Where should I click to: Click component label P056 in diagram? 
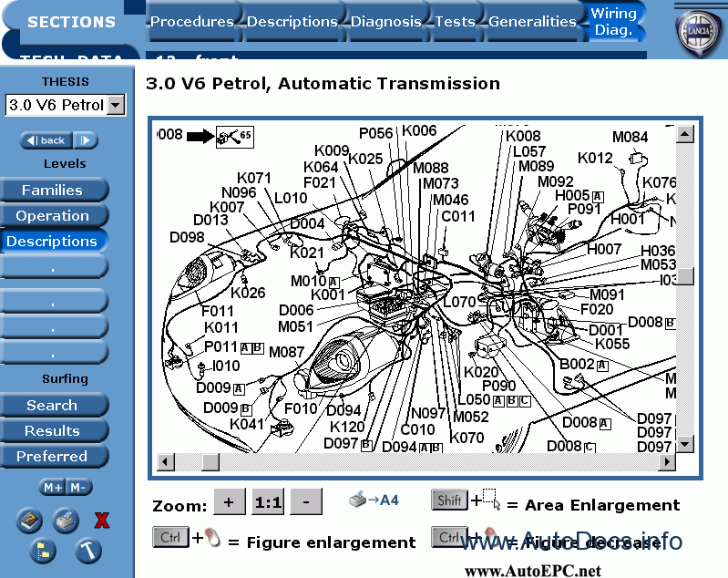point(376,133)
